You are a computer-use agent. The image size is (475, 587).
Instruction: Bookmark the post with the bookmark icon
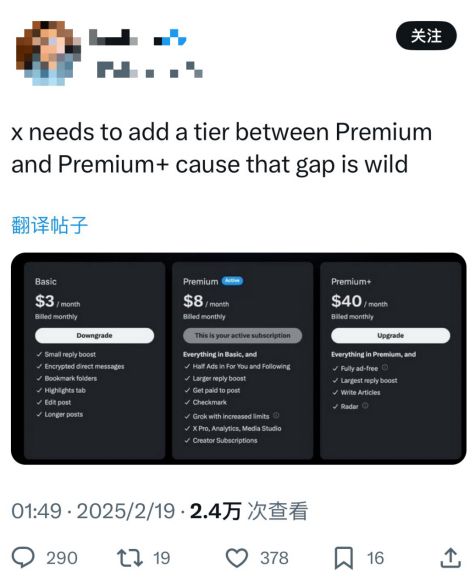343,558
